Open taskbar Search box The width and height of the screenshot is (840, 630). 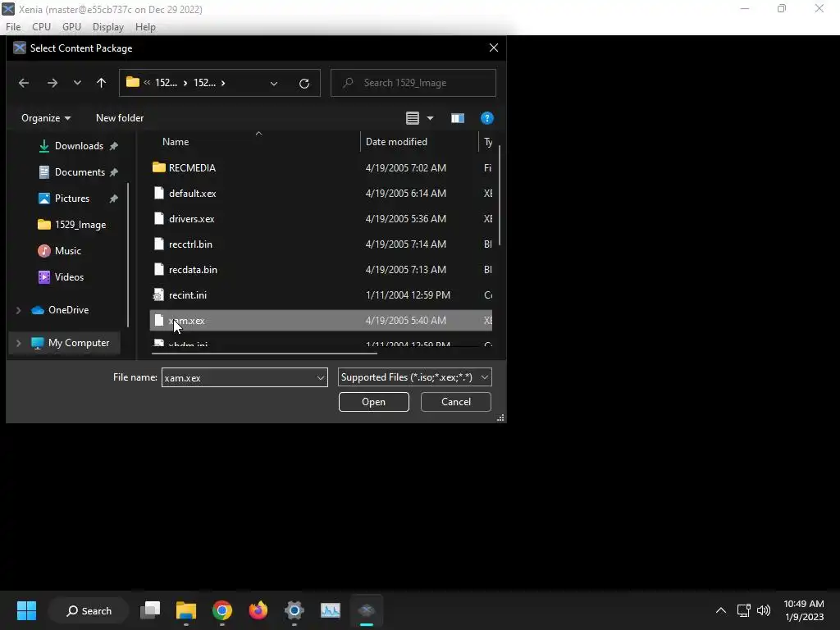point(89,610)
